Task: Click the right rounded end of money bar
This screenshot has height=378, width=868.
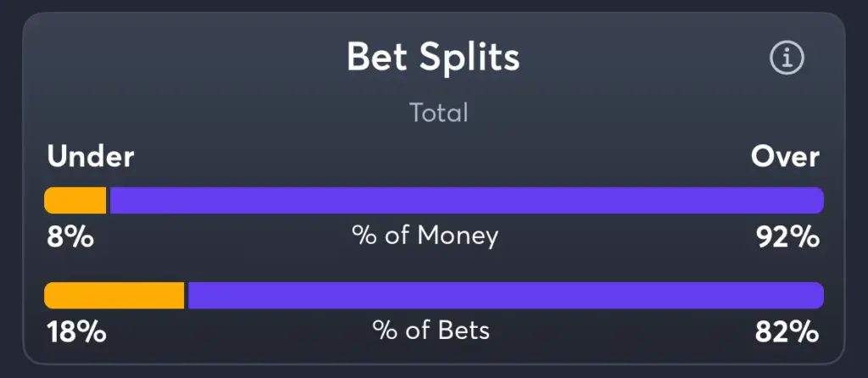Action: pyautogui.click(x=817, y=200)
